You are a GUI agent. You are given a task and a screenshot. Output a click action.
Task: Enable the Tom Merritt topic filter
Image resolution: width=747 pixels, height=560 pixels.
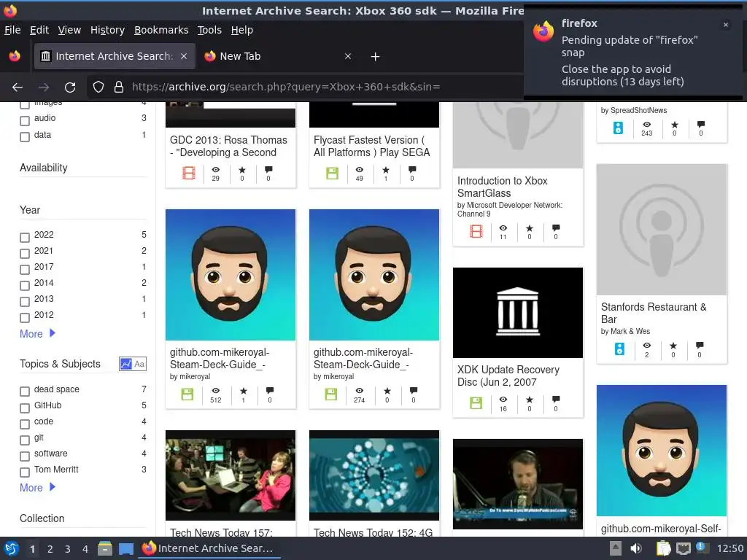[x=25, y=472]
